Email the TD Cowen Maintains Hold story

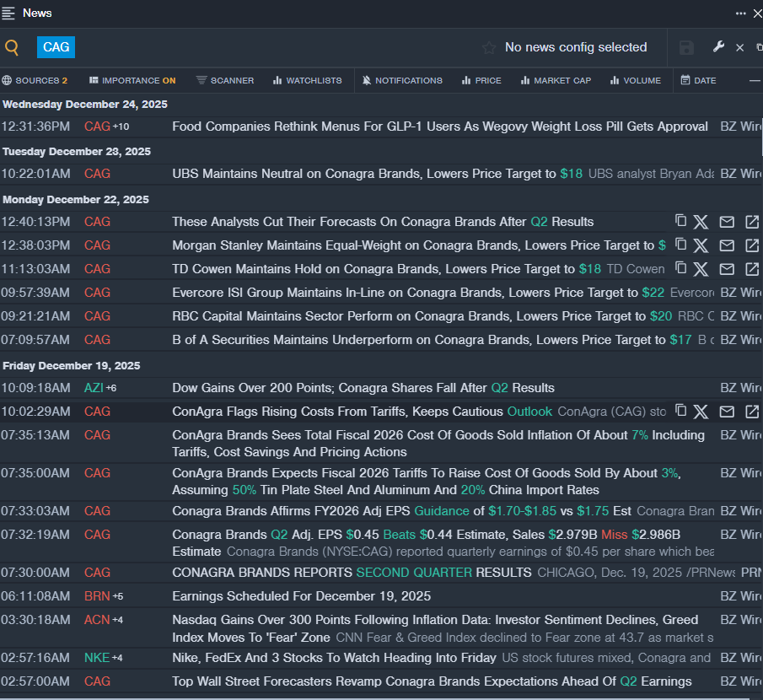coord(727,269)
